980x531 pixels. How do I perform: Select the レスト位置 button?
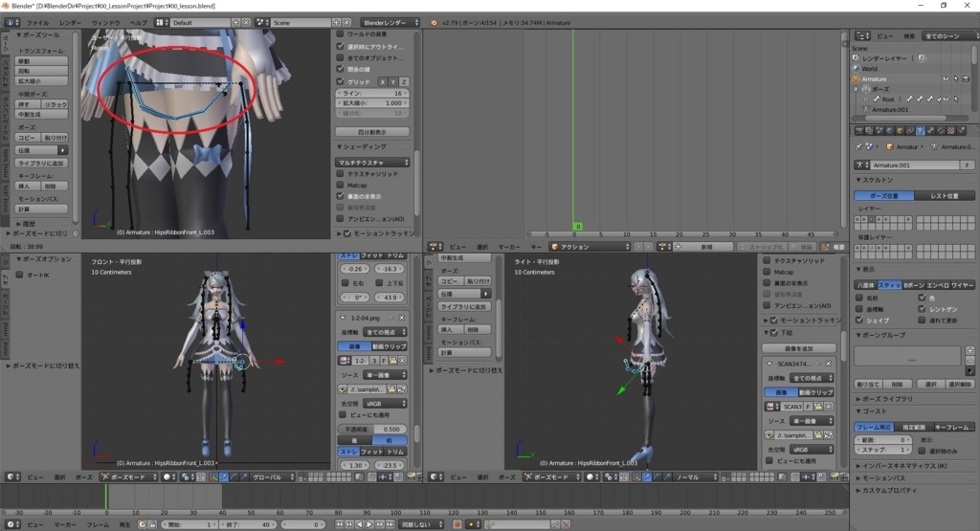click(x=944, y=195)
